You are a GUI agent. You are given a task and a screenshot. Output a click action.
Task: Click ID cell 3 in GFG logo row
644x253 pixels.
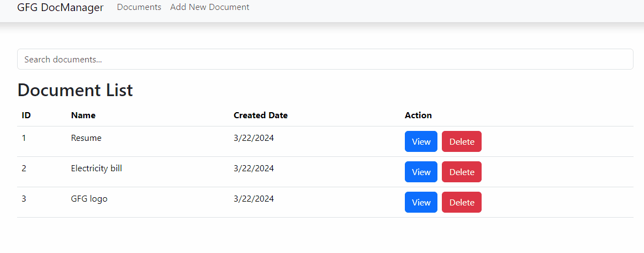[x=24, y=199]
